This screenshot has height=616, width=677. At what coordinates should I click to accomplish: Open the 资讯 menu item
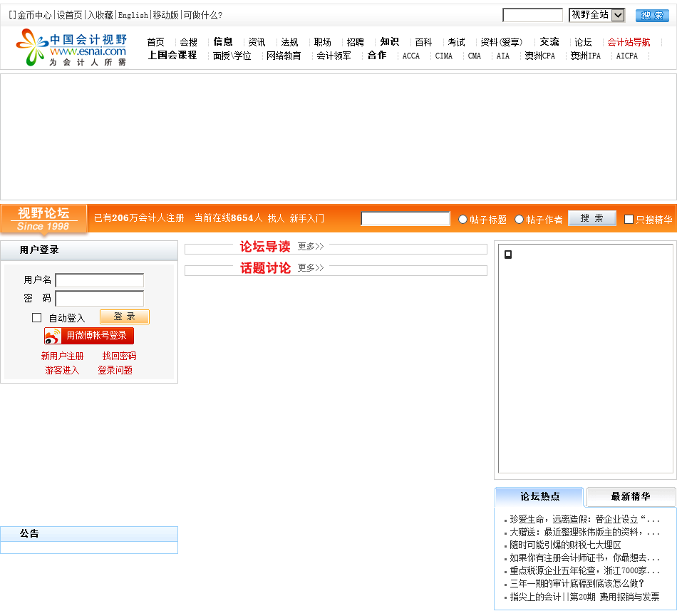tap(257, 42)
